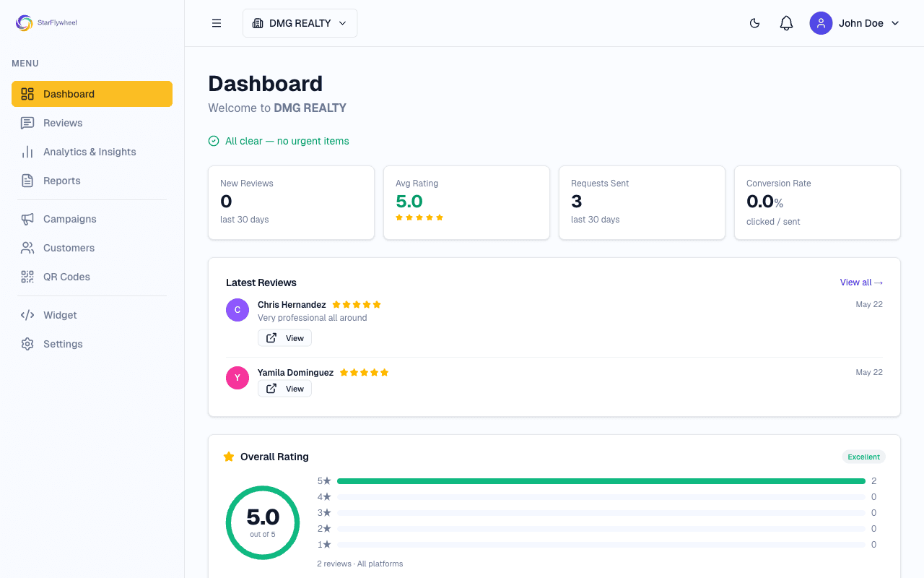Click the Excellent rating badge
Viewport: 924px width, 578px height.
[863, 457]
